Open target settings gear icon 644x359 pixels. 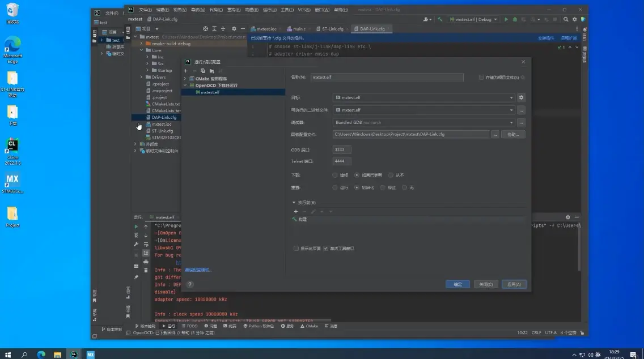pos(522,97)
